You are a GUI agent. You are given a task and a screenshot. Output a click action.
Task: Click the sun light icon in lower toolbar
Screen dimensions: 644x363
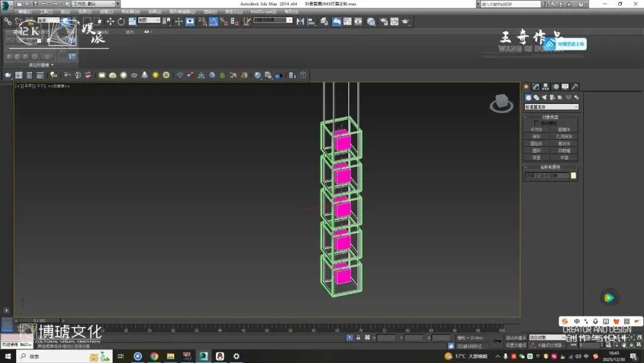tap(155, 75)
